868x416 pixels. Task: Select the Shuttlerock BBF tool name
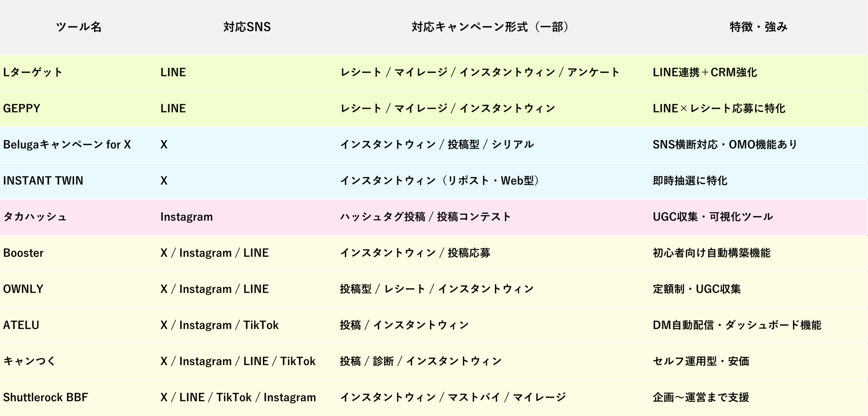[x=45, y=397]
